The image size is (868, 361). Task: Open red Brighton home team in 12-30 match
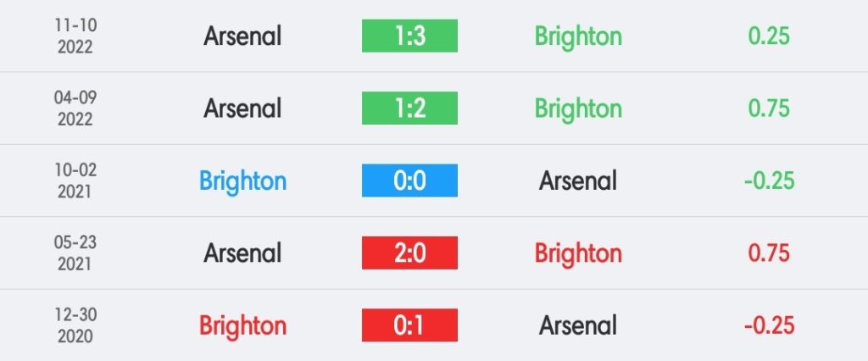click(242, 326)
